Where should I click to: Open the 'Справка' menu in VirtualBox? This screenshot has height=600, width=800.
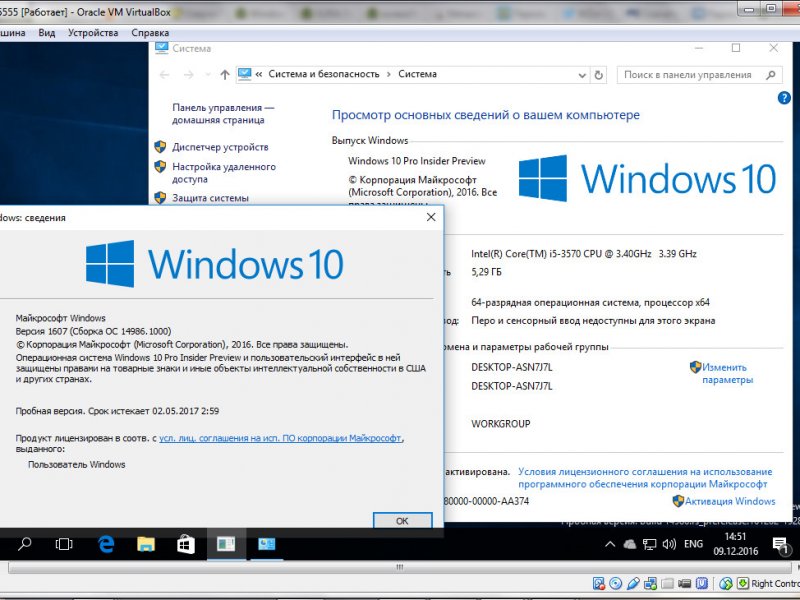150,33
